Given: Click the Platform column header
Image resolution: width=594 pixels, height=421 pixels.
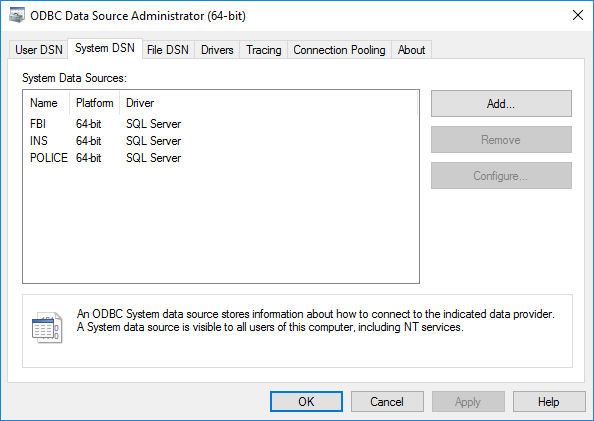Looking at the screenshot, I should click(95, 103).
